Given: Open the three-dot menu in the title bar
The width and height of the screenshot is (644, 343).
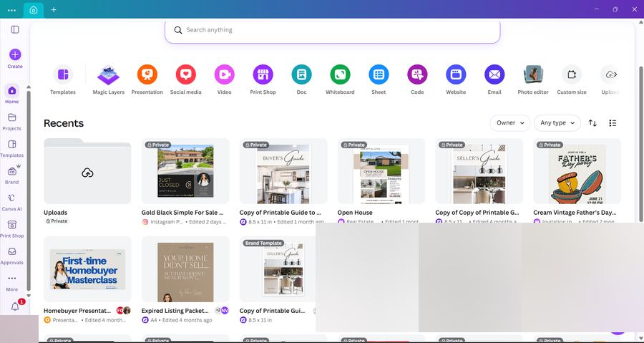Looking at the screenshot, I should (x=12, y=10).
